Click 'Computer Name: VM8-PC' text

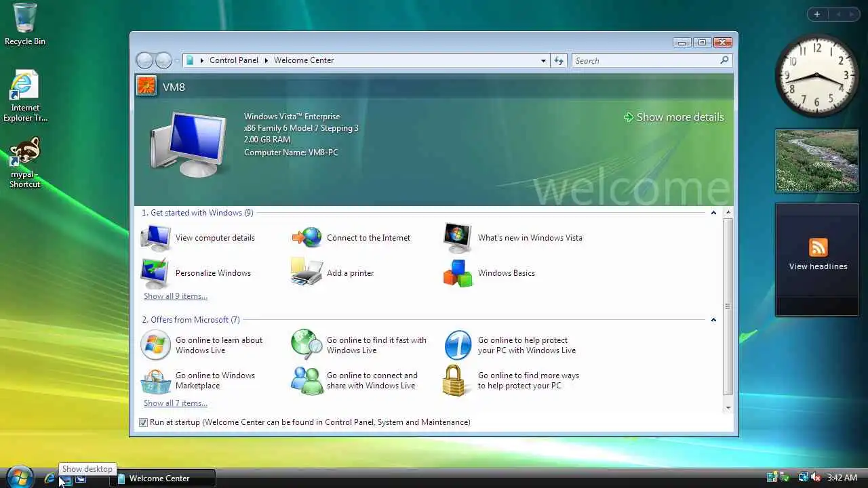click(291, 152)
